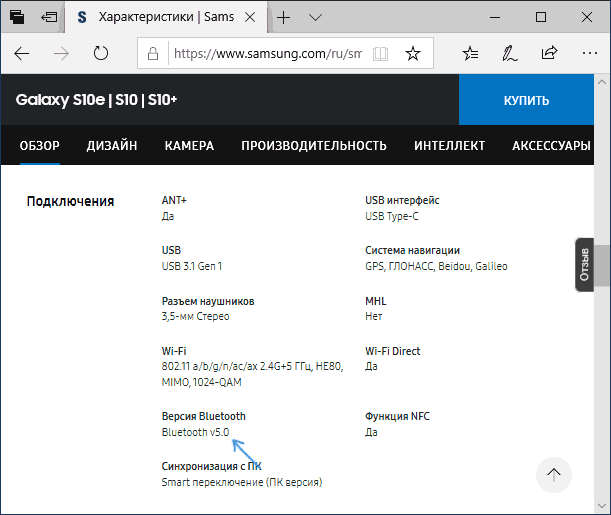The height and width of the screenshot is (515, 611).
Task: Refresh the page
Action: click(x=101, y=53)
